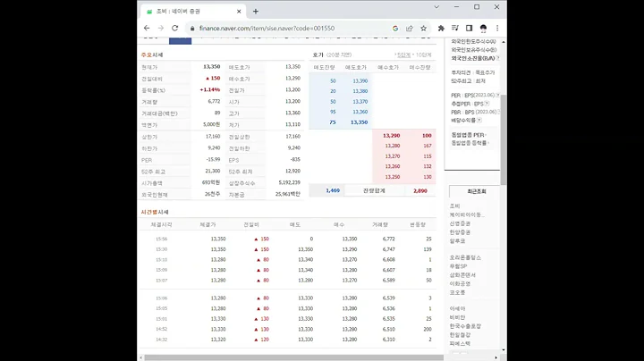Toggle the browser side panel icon
This screenshot has height=361, width=644.
click(x=469, y=29)
